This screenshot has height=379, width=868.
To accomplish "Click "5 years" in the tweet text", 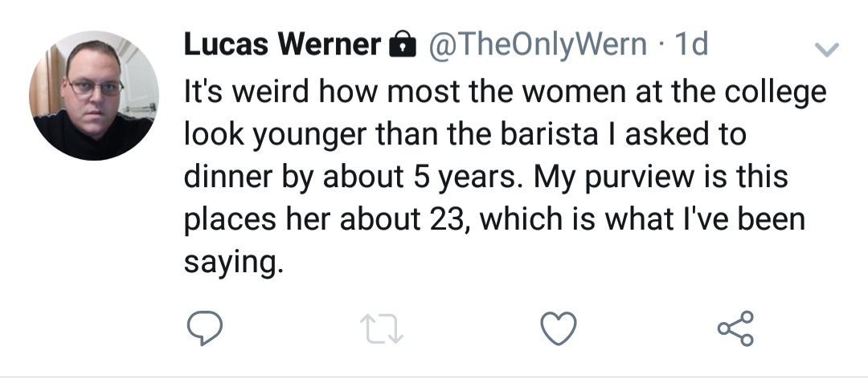I will point(467,178).
